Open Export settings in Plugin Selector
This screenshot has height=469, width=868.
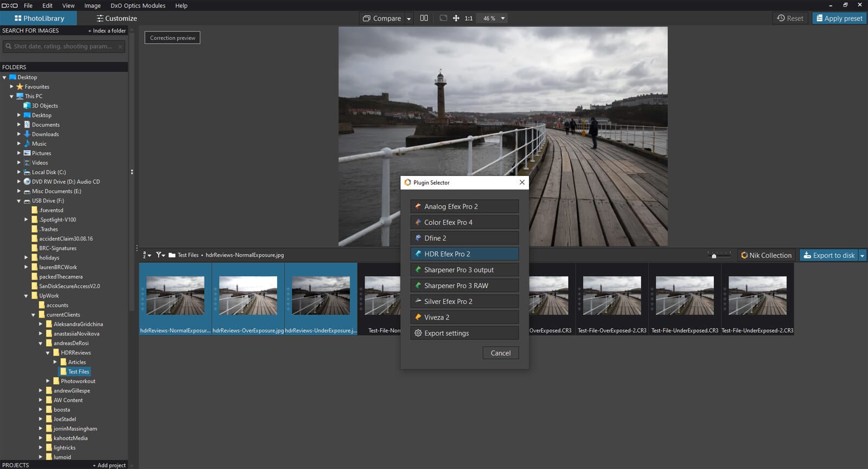tap(464, 333)
